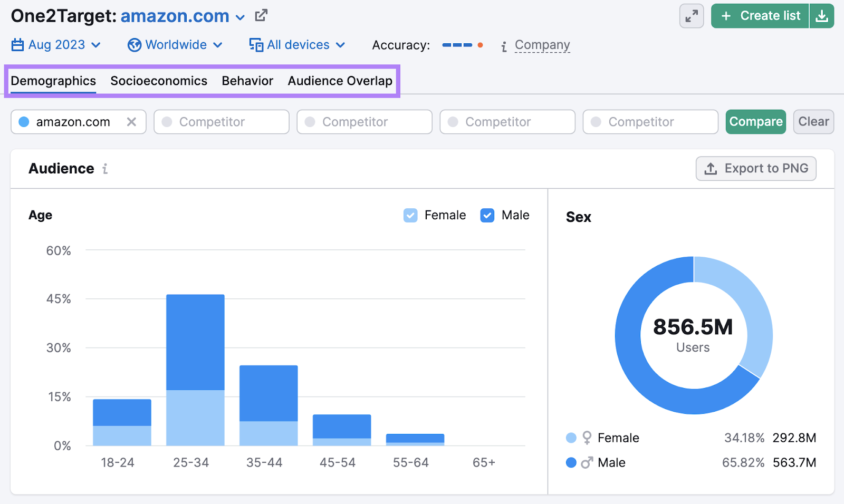Image resolution: width=844 pixels, height=504 pixels.
Task: Click the devices icon beside All devices
Action: 256,45
